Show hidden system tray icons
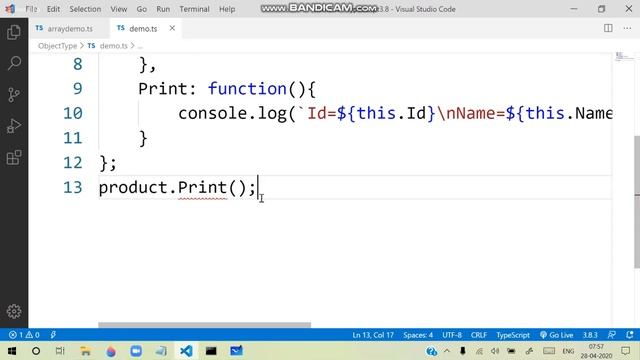 pos(447,351)
